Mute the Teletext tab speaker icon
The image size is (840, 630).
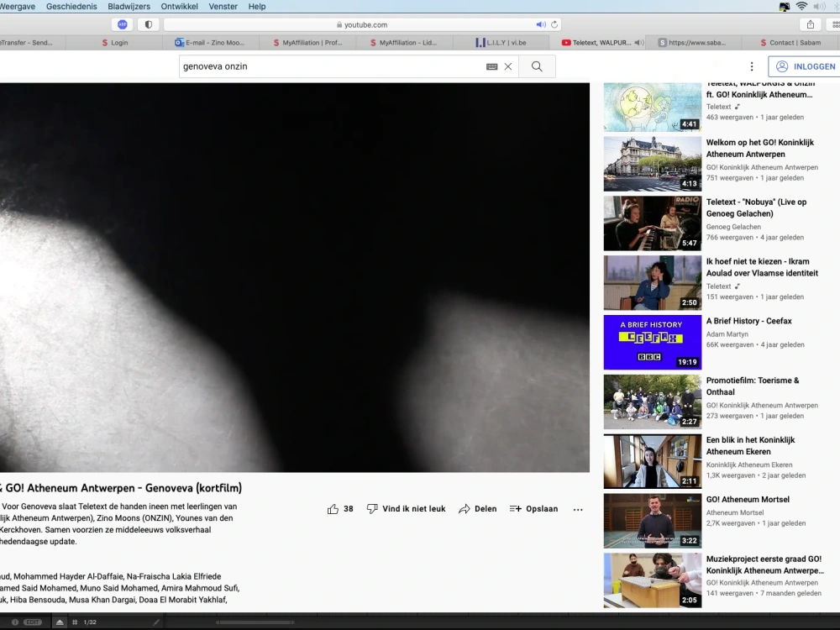tap(638, 42)
